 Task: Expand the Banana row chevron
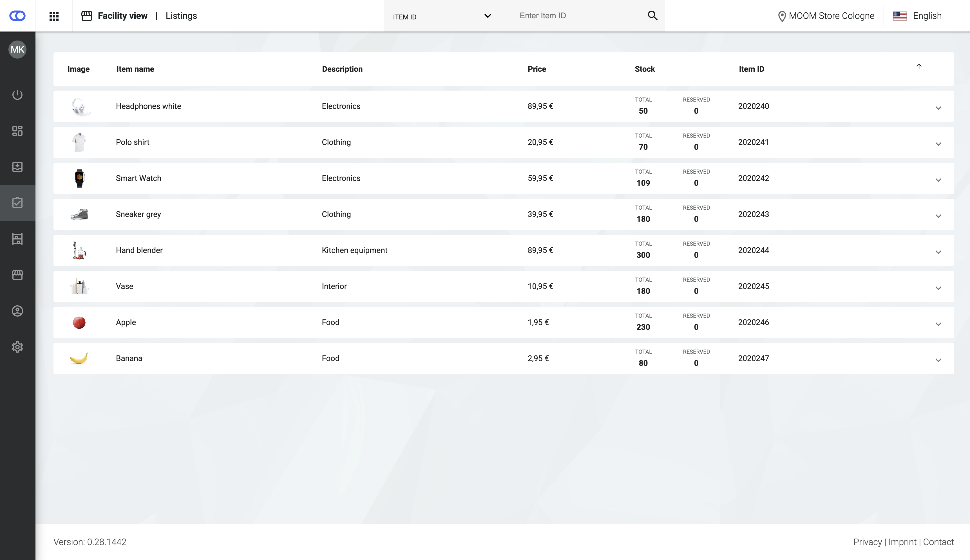(x=938, y=360)
